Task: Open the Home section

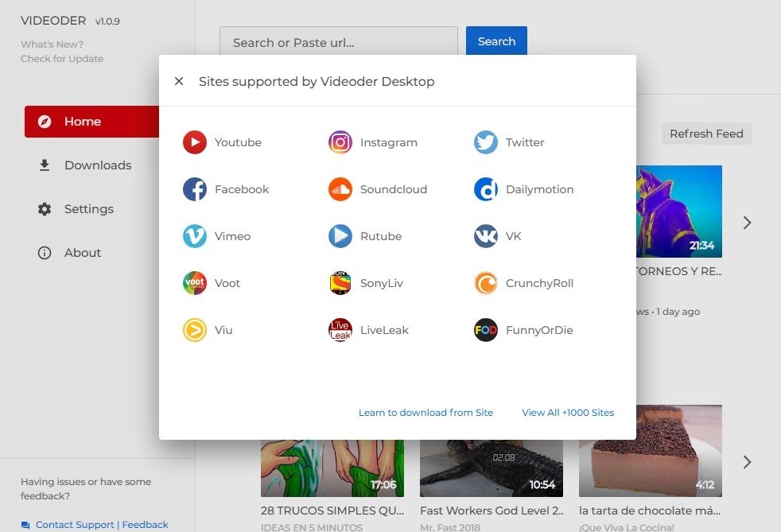Action: click(91, 122)
